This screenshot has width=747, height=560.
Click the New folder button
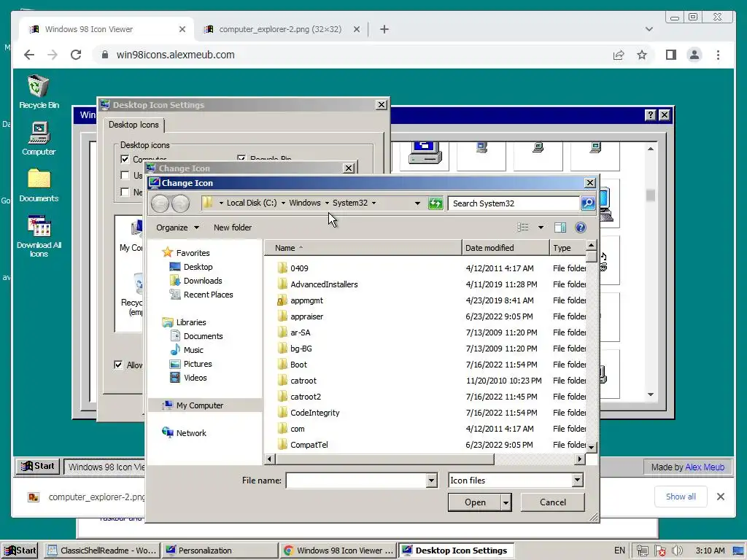click(233, 227)
